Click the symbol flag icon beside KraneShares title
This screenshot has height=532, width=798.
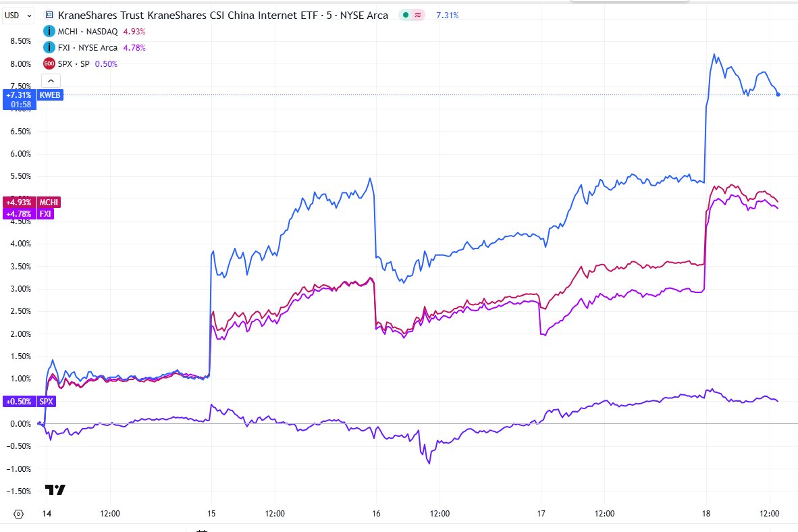tap(49, 16)
